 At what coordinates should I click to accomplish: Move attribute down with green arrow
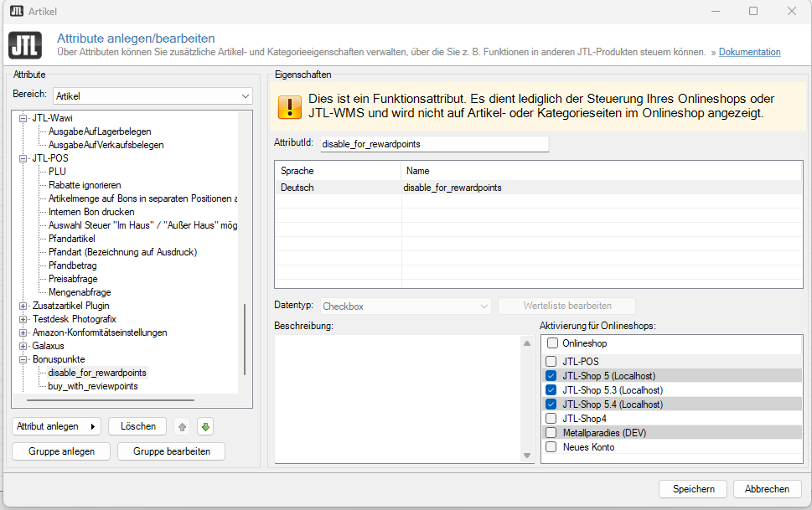tap(205, 426)
